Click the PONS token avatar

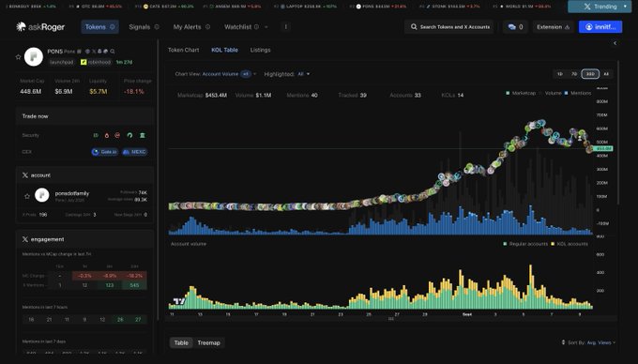click(x=34, y=57)
